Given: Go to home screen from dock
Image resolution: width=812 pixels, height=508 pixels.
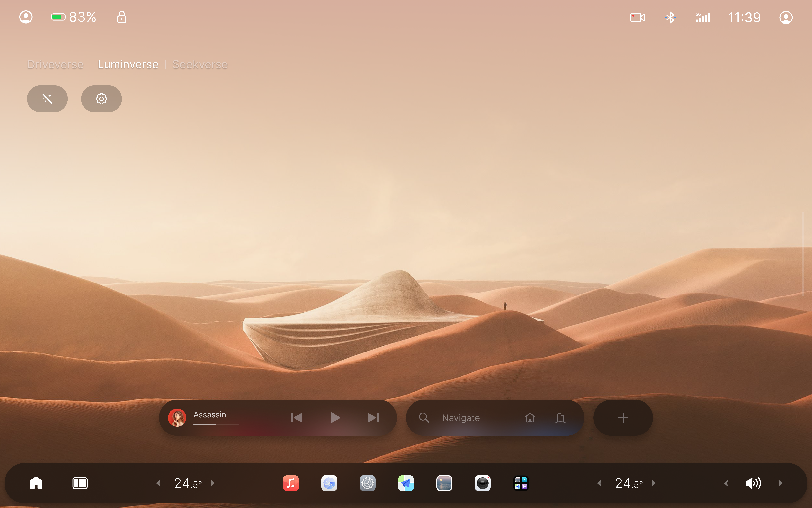Looking at the screenshot, I should (36, 483).
